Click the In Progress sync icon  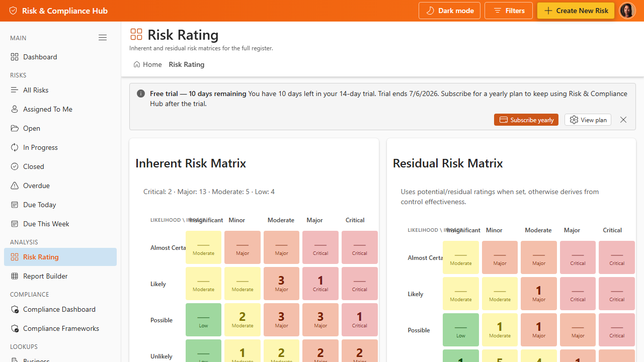15,147
